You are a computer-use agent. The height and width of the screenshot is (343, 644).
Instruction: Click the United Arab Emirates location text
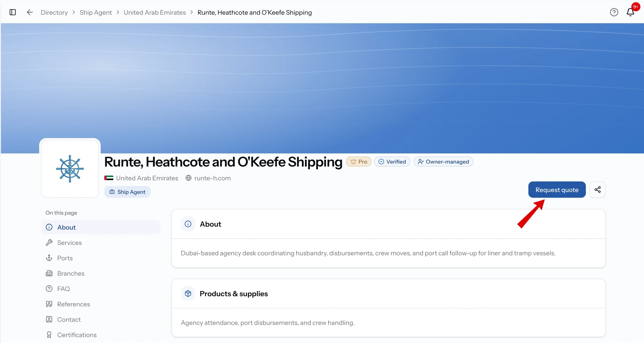pos(147,178)
